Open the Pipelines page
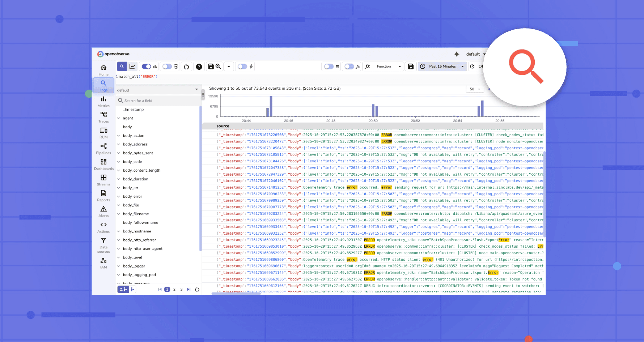This screenshot has width=644, height=342. [x=103, y=148]
